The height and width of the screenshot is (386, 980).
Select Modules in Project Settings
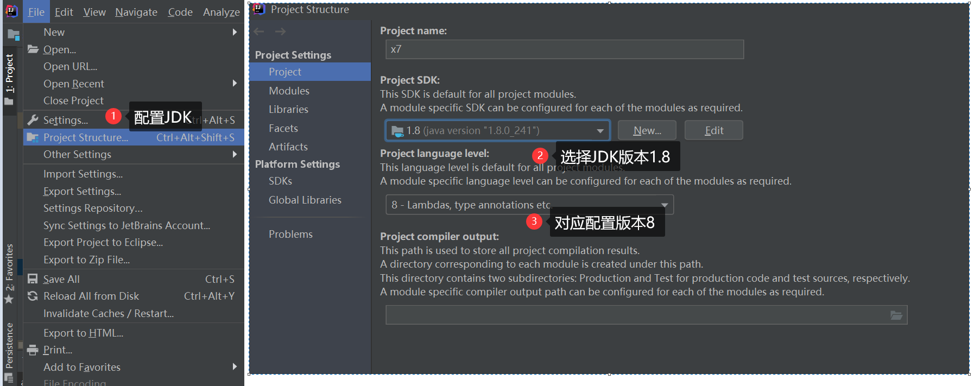click(289, 91)
